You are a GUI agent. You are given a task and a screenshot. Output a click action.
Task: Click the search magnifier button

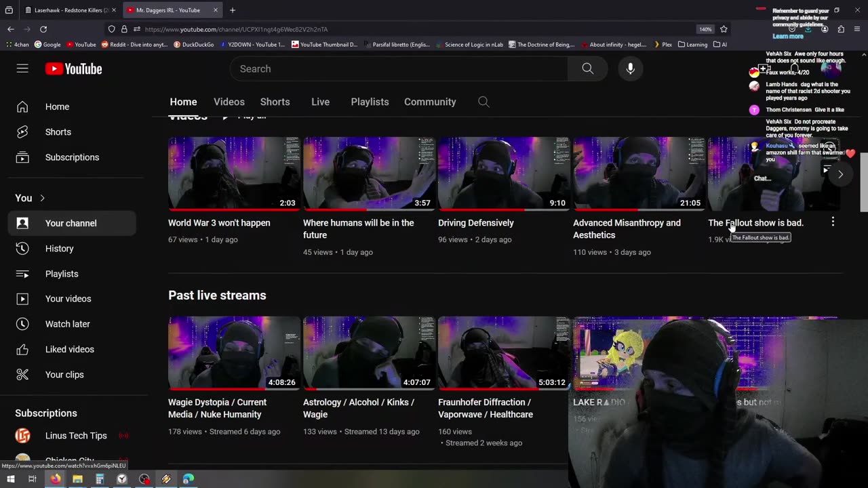click(588, 68)
